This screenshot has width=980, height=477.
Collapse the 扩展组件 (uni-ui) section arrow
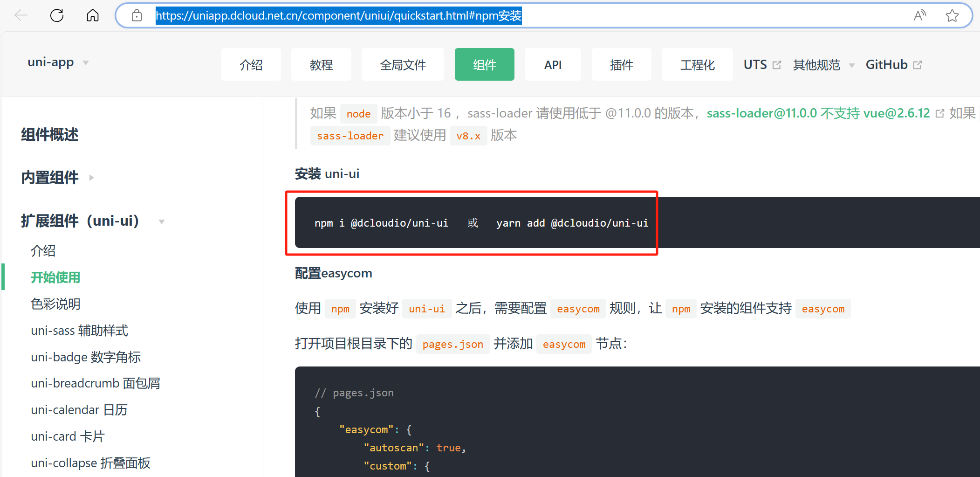click(x=162, y=221)
